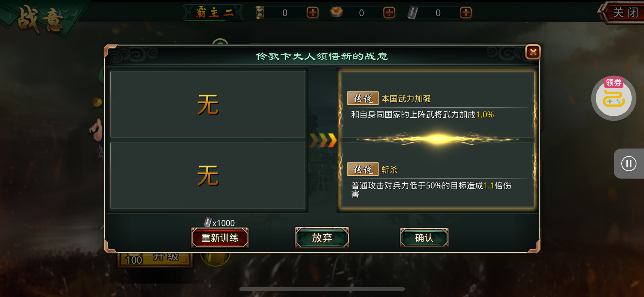Confirm with the 确认 button
Image resolution: width=644 pixels, height=297 pixels.
[x=424, y=238]
